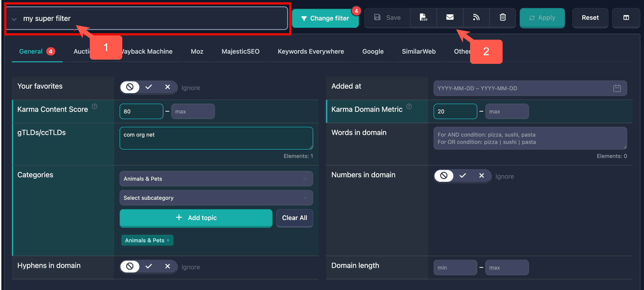Open email notification icon

pos(450,17)
